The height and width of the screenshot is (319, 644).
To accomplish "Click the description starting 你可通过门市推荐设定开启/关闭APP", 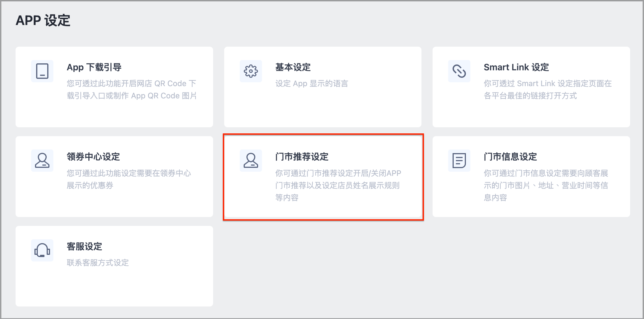I will point(338,185).
